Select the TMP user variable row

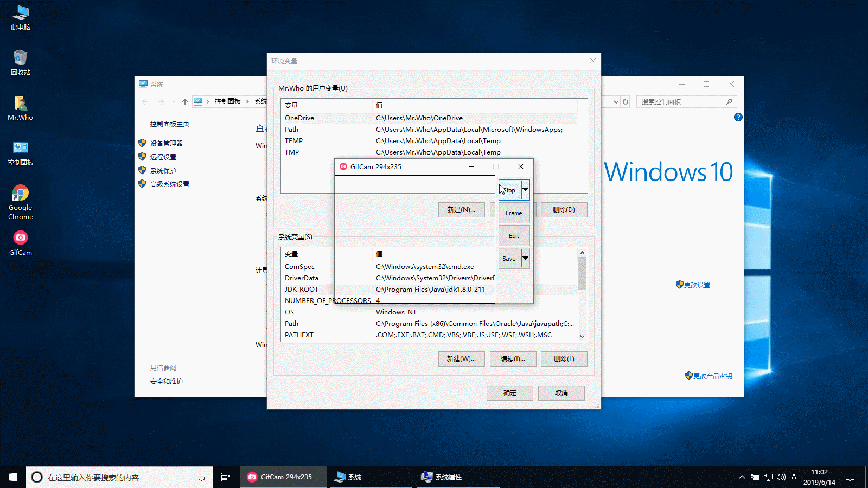pos(429,152)
